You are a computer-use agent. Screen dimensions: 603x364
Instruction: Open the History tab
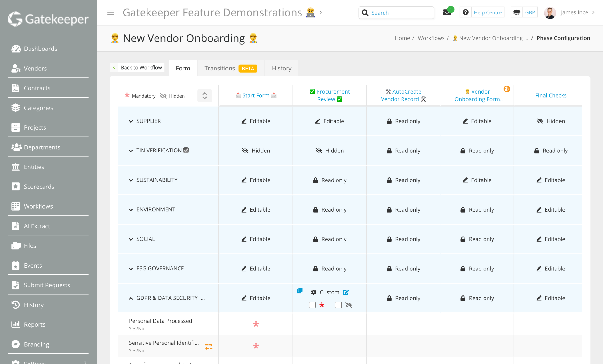pyautogui.click(x=281, y=68)
